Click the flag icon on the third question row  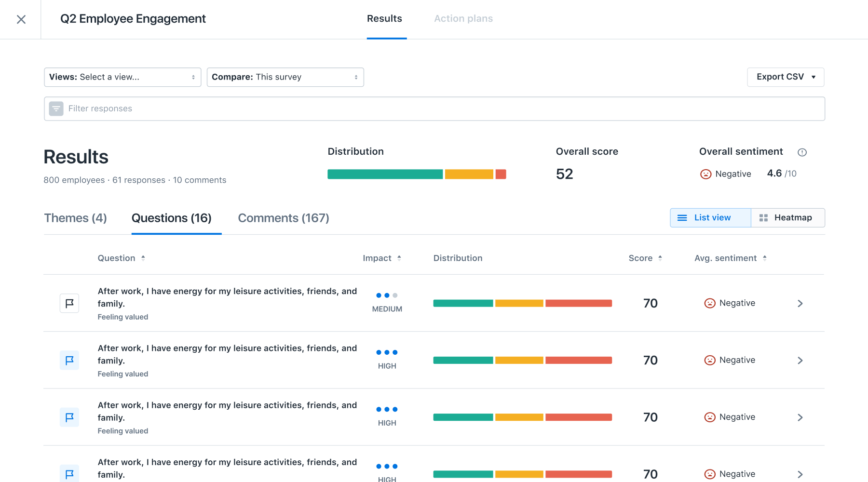point(69,417)
